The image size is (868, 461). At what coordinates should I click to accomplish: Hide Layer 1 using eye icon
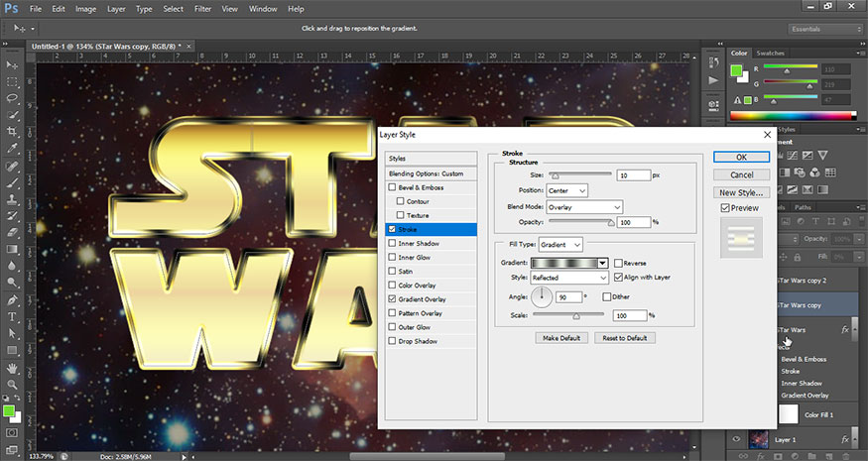point(736,439)
